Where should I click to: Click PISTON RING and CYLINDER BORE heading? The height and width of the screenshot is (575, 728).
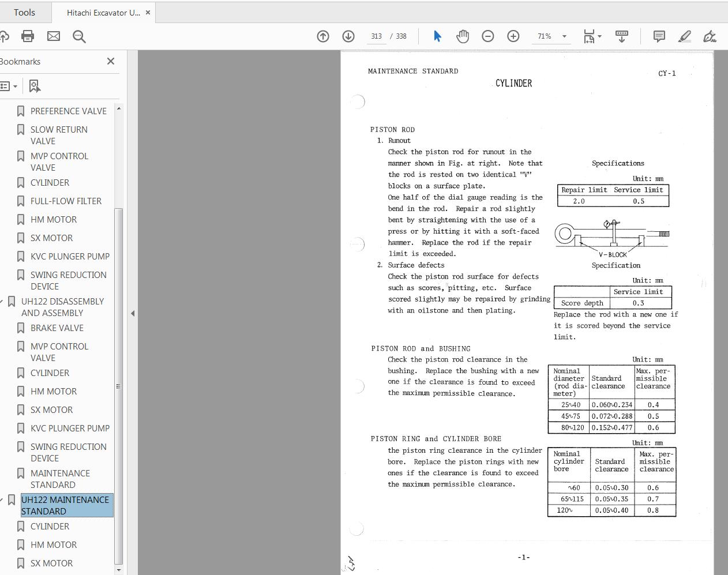coord(436,439)
